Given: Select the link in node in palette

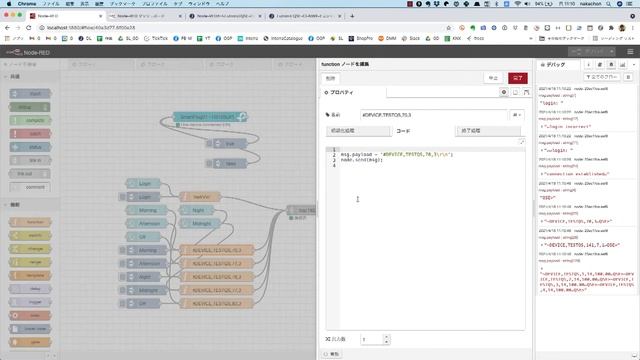Looking at the screenshot, I should pyautogui.click(x=30, y=160).
